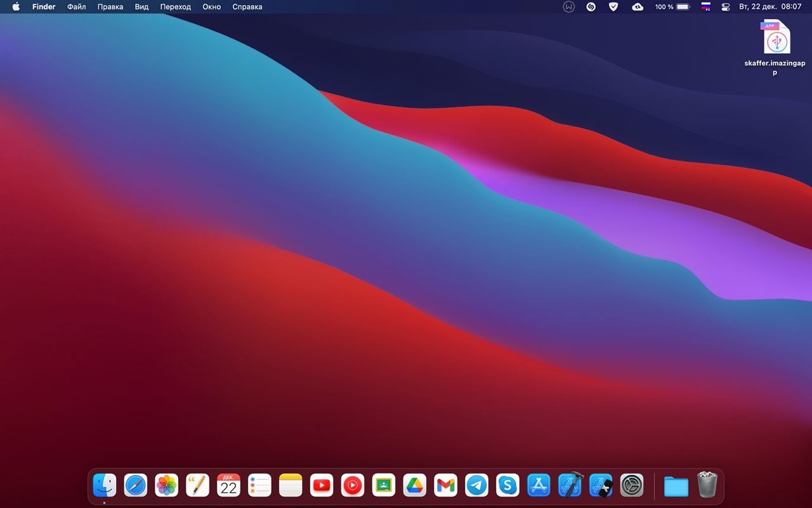Open the Trash in the Dock
This screenshot has height=508, width=812.
pos(707,485)
